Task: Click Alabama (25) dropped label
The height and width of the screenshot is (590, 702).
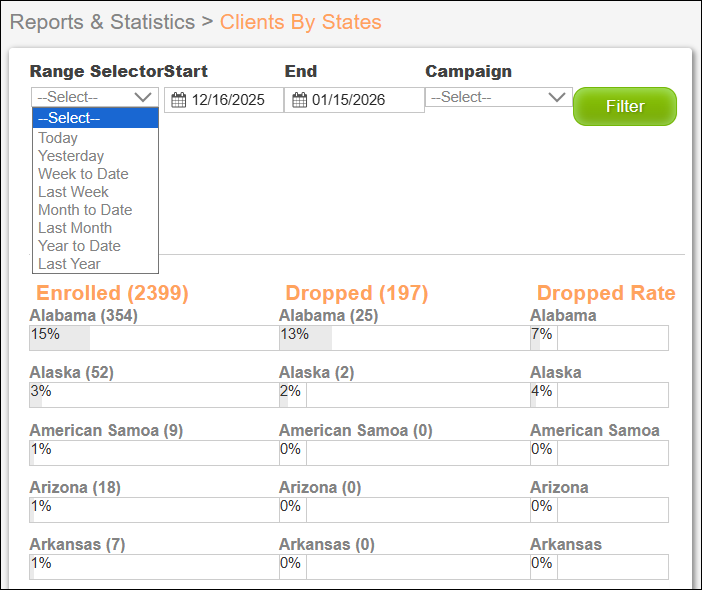Action: coord(329,316)
